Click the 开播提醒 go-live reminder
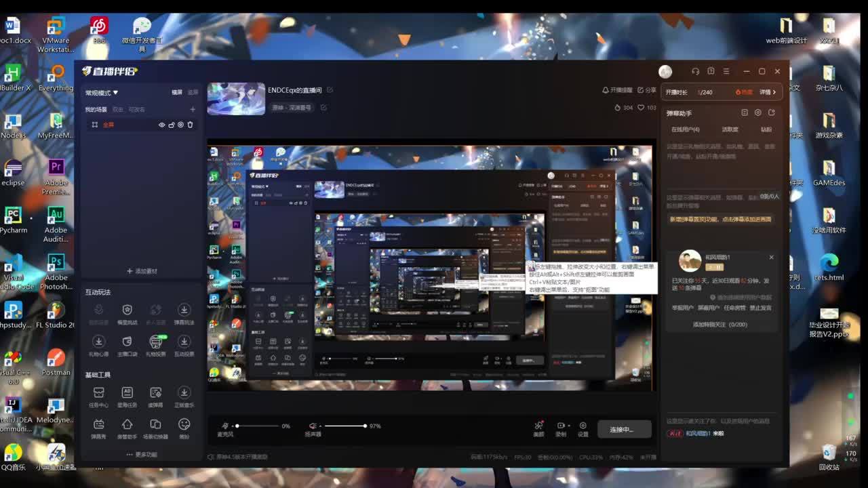This screenshot has width=868, height=488. coord(617,90)
